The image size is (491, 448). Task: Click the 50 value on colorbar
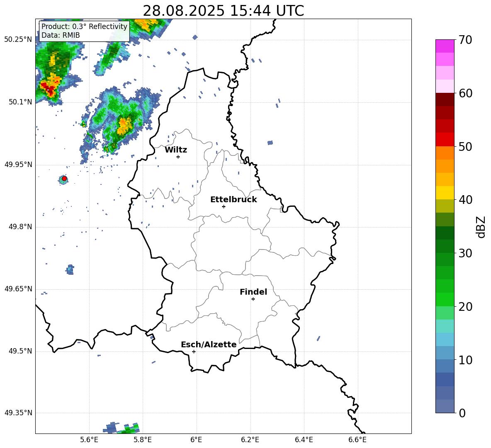[465, 147]
